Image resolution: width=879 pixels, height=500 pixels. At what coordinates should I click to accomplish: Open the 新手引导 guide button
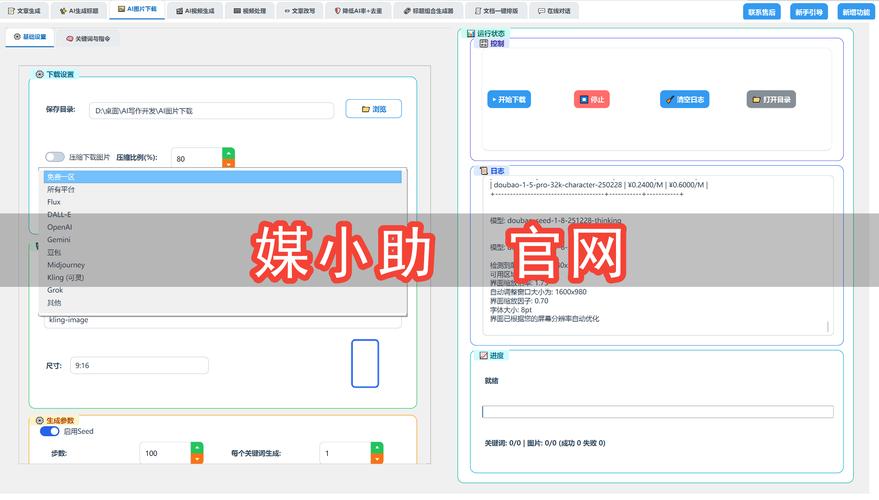coord(809,12)
